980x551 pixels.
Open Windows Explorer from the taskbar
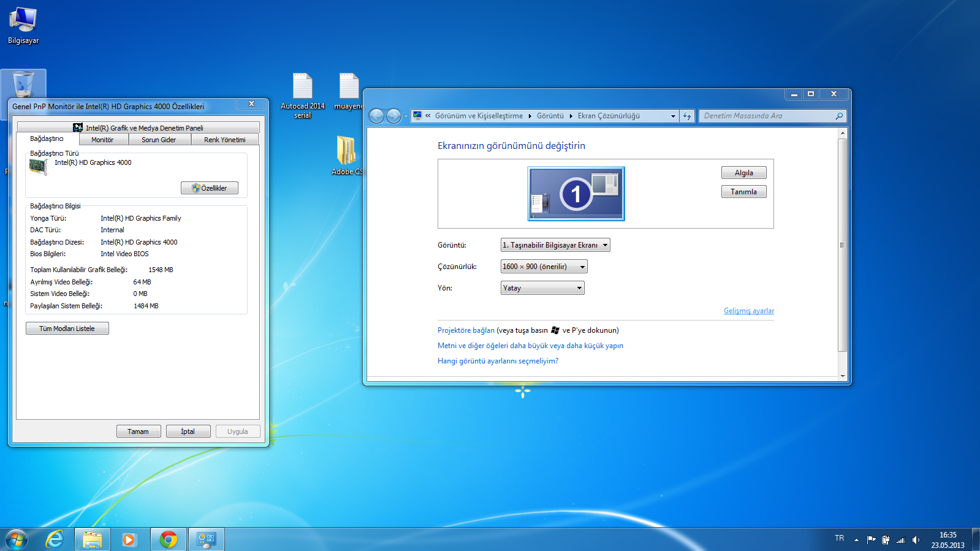click(x=93, y=539)
